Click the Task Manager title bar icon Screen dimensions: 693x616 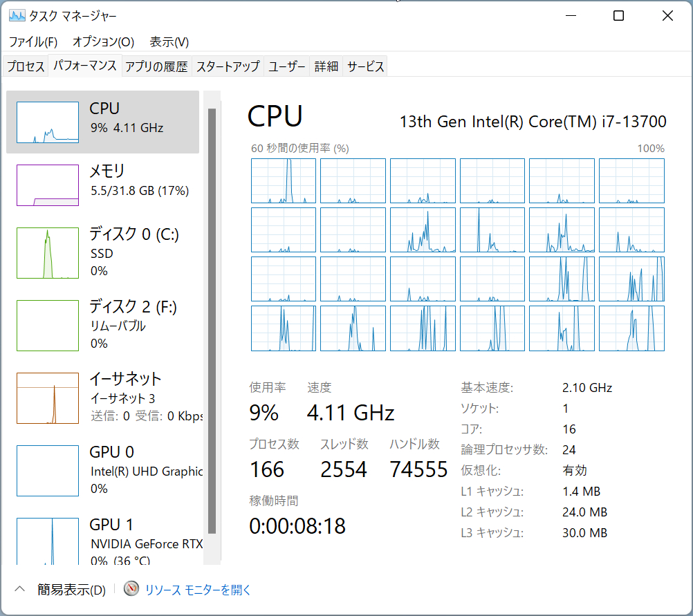tap(17, 15)
